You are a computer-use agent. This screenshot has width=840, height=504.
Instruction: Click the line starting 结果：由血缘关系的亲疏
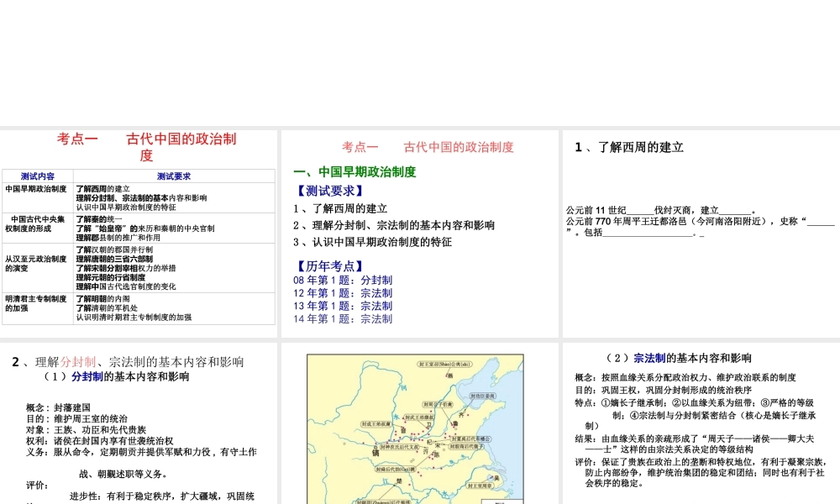click(x=695, y=444)
